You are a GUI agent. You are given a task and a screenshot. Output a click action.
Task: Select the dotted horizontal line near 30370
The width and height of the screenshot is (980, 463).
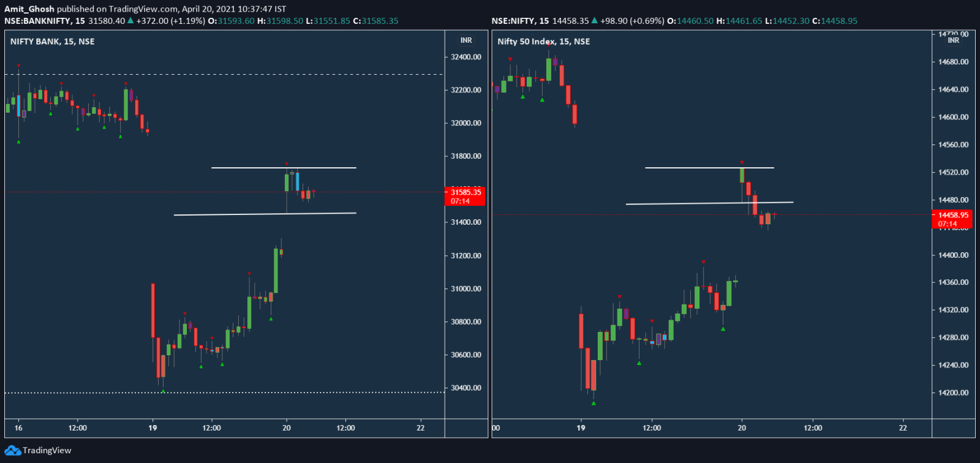click(224, 393)
